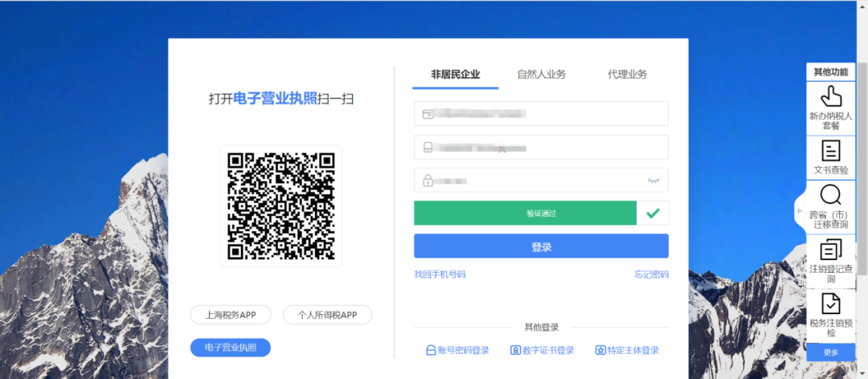The width and height of the screenshot is (868, 379).
Task: Click the blue 登录 button
Action: (x=541, y=247)
